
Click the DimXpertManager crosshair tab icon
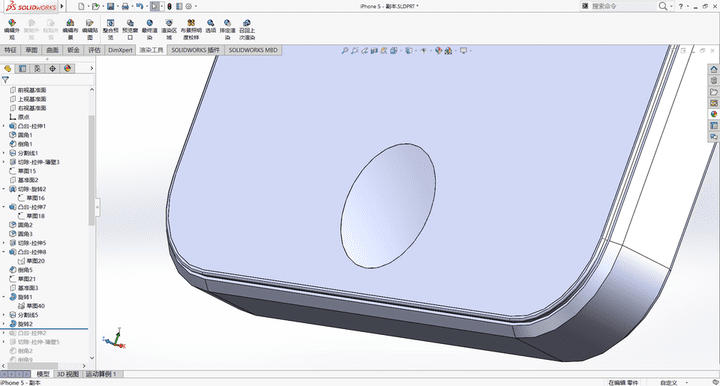(52, 68)
